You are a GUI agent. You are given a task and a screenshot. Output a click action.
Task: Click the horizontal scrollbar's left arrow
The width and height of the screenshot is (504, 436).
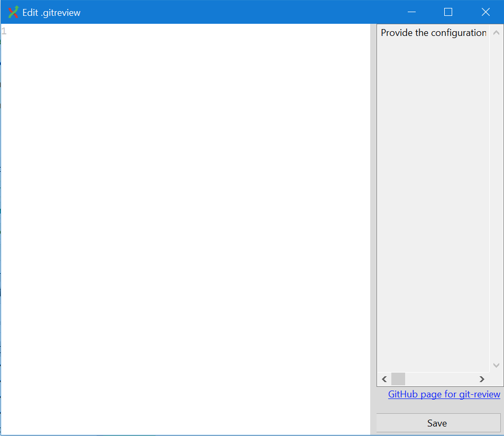coord(384,379)
